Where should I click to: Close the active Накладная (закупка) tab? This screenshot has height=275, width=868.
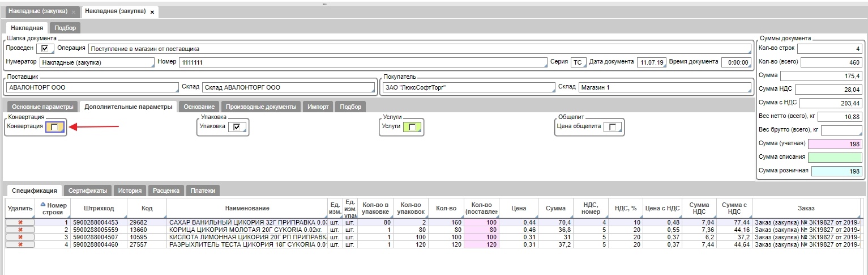coord(152,12)
